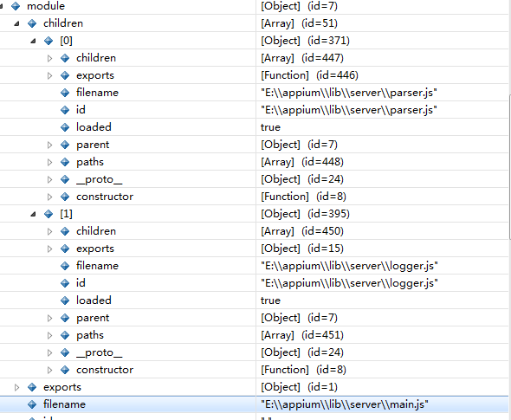Click diamond icon of exports (id=1) row
Screen dimensions: 511x420
click(32, 387)
